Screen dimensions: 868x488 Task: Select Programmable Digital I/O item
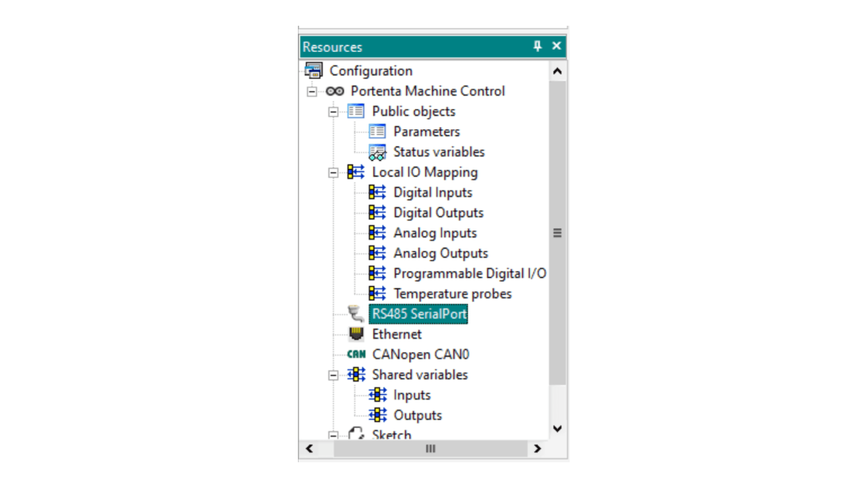(469, 273)
